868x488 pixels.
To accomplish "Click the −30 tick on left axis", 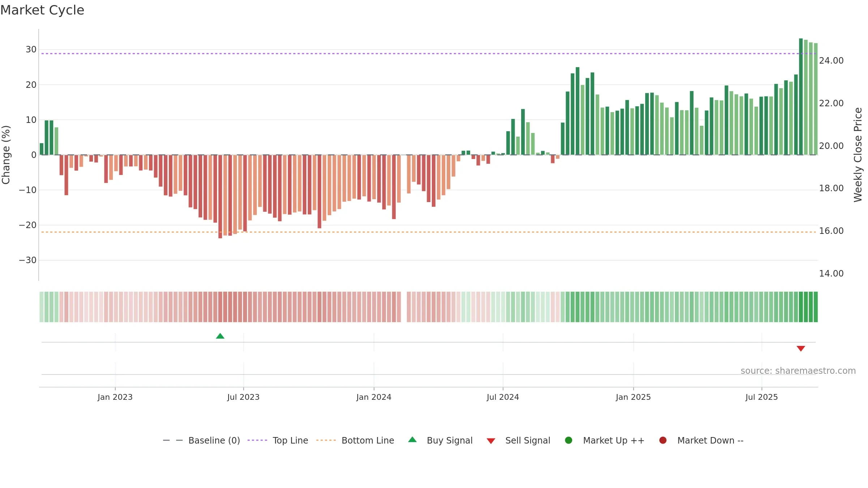I will [x=28, y=260].
